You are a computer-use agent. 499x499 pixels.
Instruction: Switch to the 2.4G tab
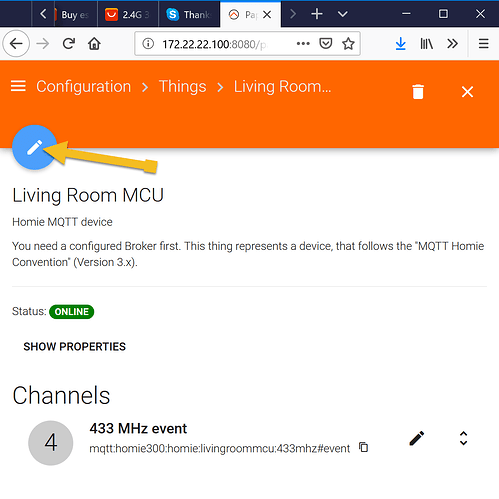[x=128, y=15]
